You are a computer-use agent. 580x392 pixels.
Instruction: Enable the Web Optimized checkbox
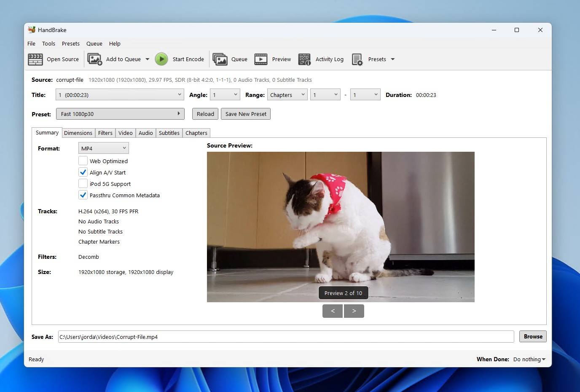[83, 161]
